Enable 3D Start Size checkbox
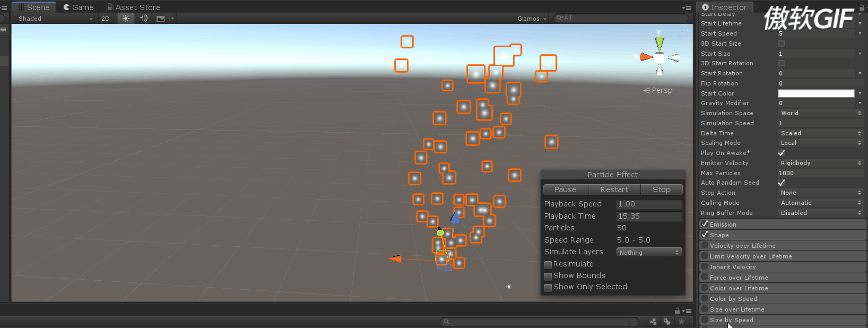Screen dimensions: 868x328 [x=781, y=44]
